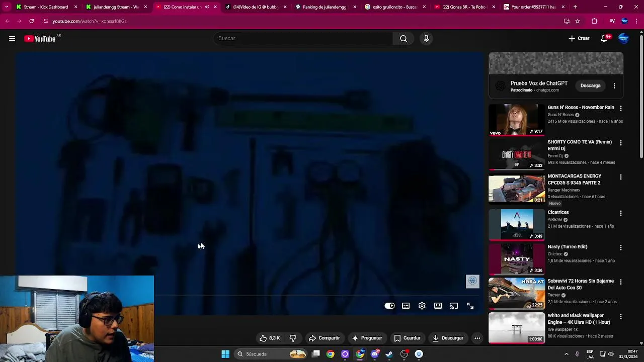The height and width of the screenshot is (362, 644).
Task: Click the Crear button
Action: tap(579, 39)
